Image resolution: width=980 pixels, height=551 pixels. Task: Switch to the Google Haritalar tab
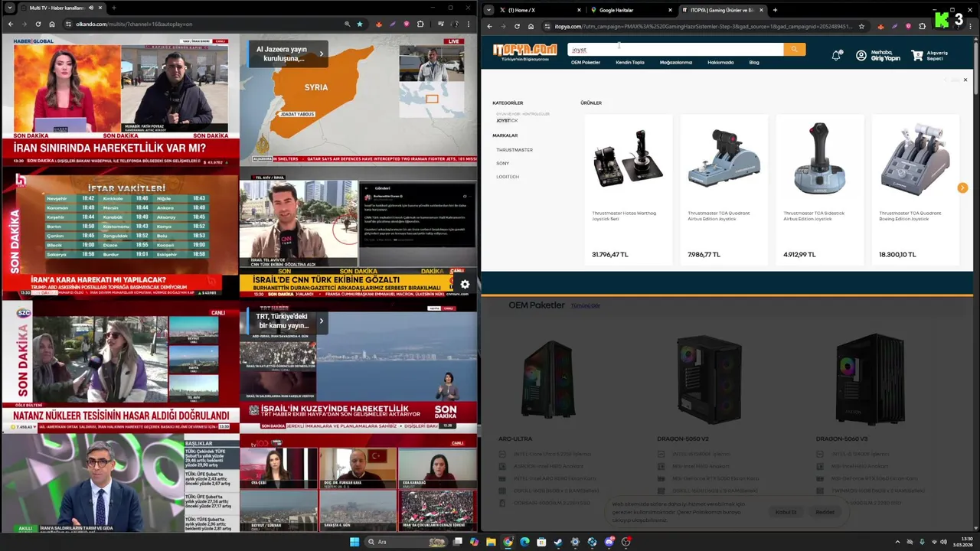[631, 10]
